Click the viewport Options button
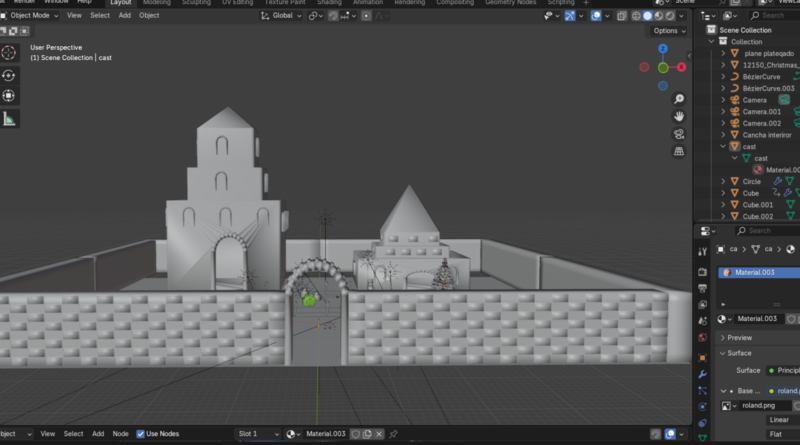This screenshot has width=800, height=445. click(667, 31)
